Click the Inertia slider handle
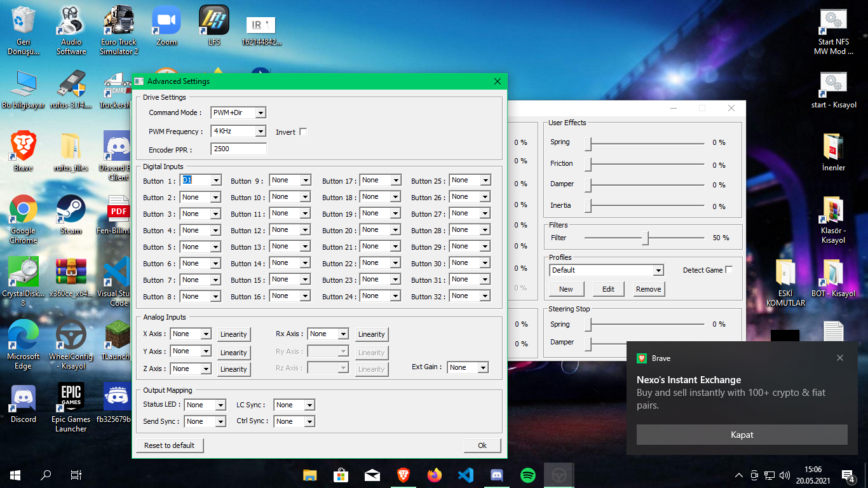The height and width of the screenshot is (488, 868). [588, 206]
